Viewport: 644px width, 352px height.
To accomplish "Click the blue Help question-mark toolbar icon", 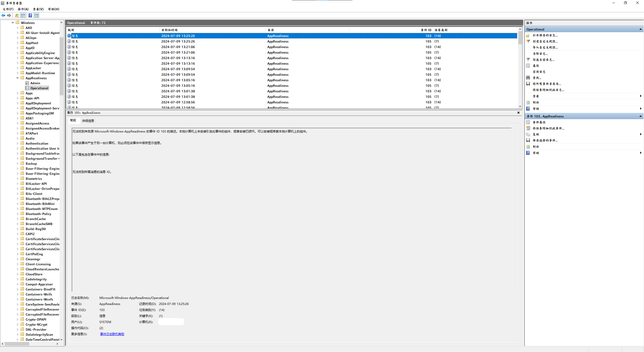I will click(30, 16).
